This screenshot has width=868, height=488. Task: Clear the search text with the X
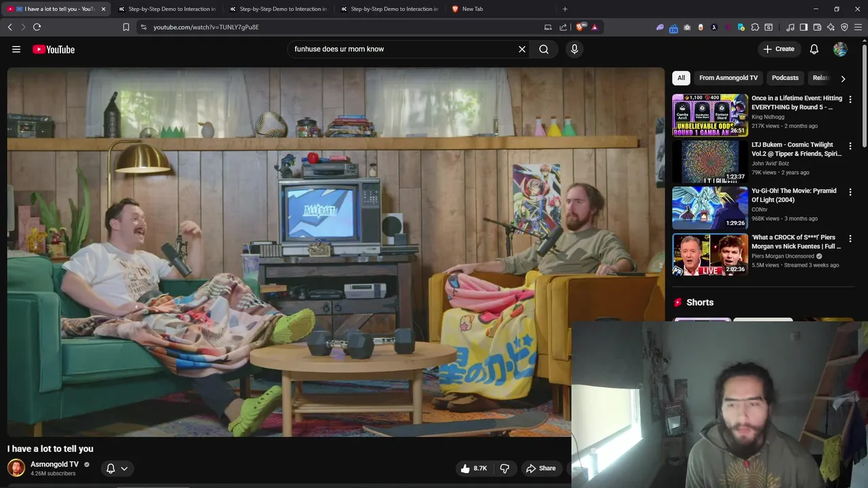point(522,49)
